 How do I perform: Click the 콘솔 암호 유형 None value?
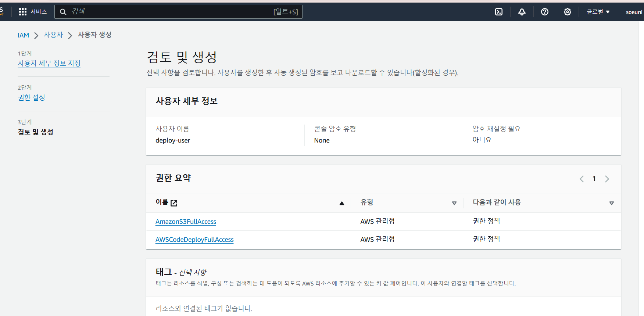coord(322,140)
